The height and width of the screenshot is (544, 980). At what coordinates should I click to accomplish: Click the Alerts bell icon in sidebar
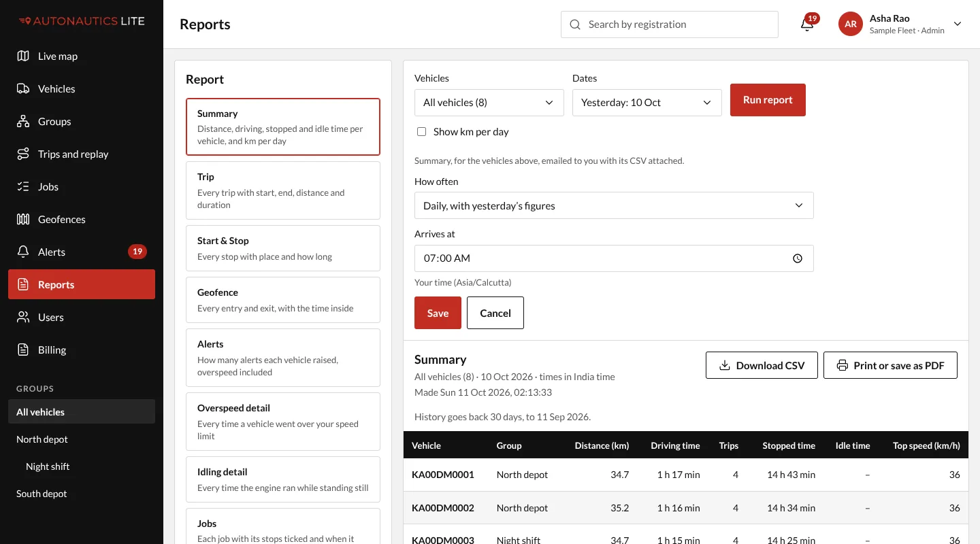pos(23,252)
